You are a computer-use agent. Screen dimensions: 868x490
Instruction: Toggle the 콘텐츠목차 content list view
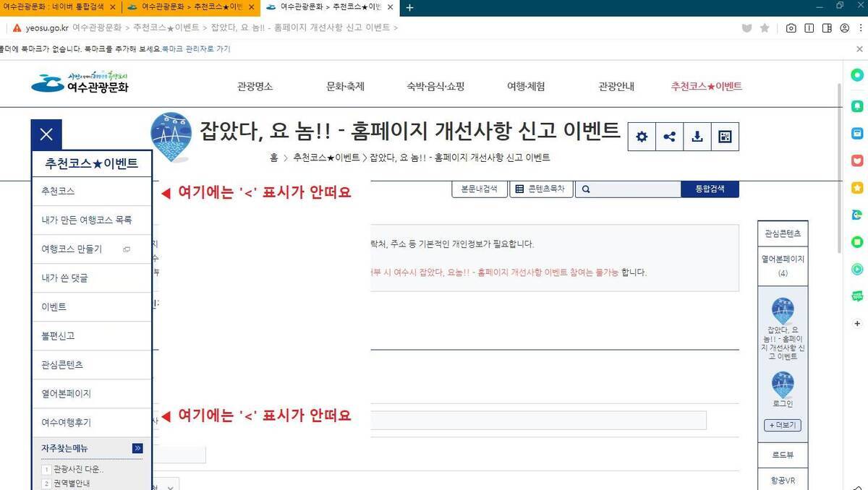541,188
